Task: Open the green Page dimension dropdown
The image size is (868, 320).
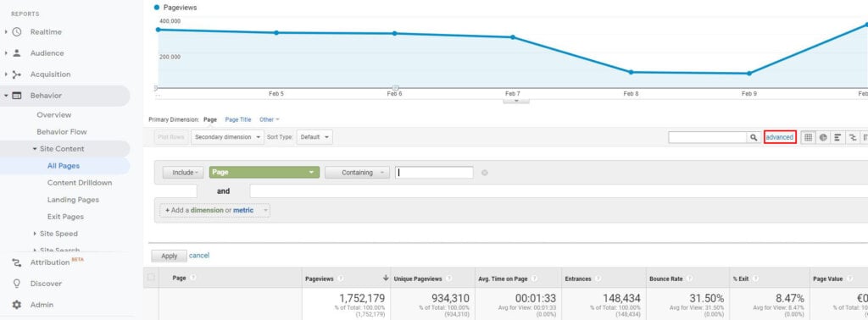Action: coord(264,173)
